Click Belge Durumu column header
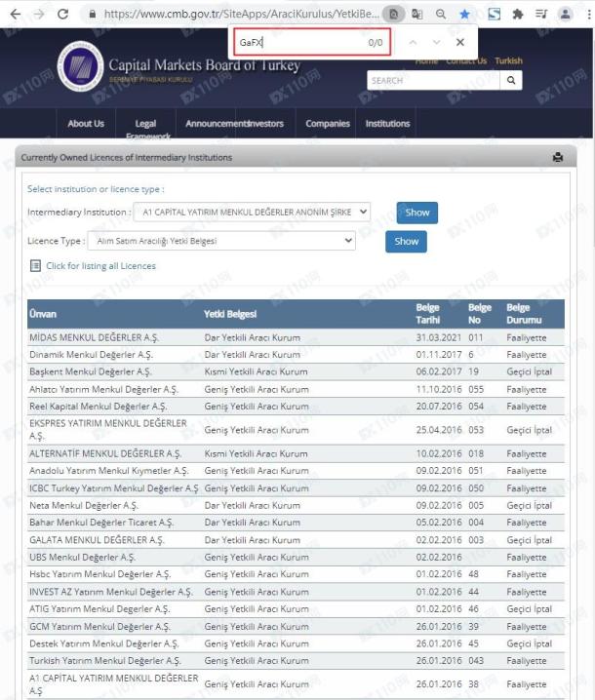 (x=524, y=314)
